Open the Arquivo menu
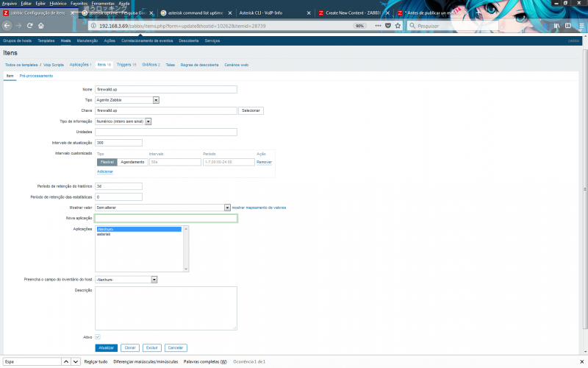 (10, 4)
